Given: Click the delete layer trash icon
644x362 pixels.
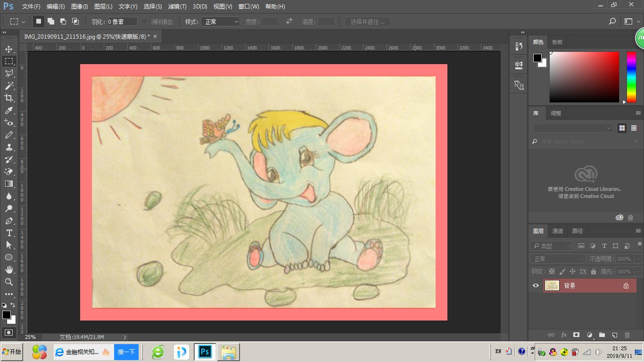Looking at the screenshot, I should click(x=627, y=335).
